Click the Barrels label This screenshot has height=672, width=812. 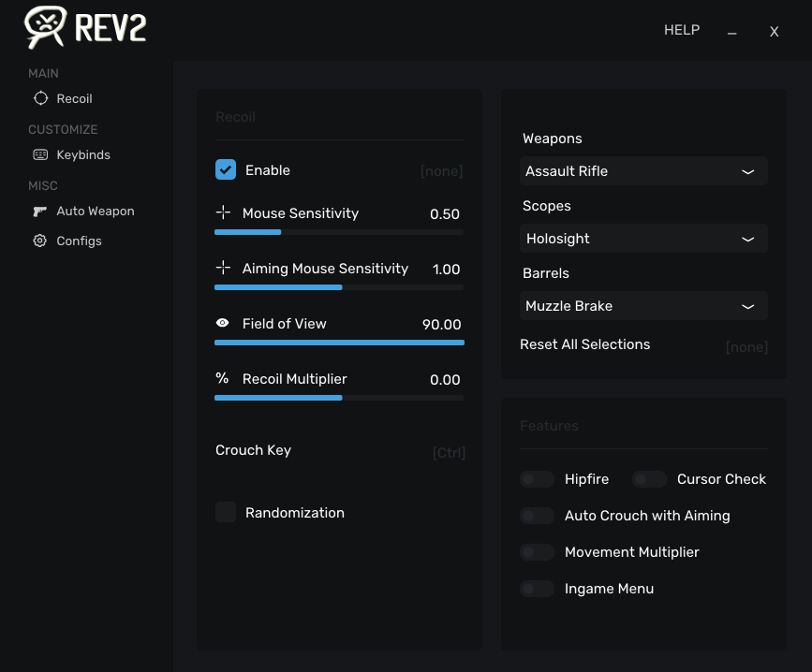[546, 273]
